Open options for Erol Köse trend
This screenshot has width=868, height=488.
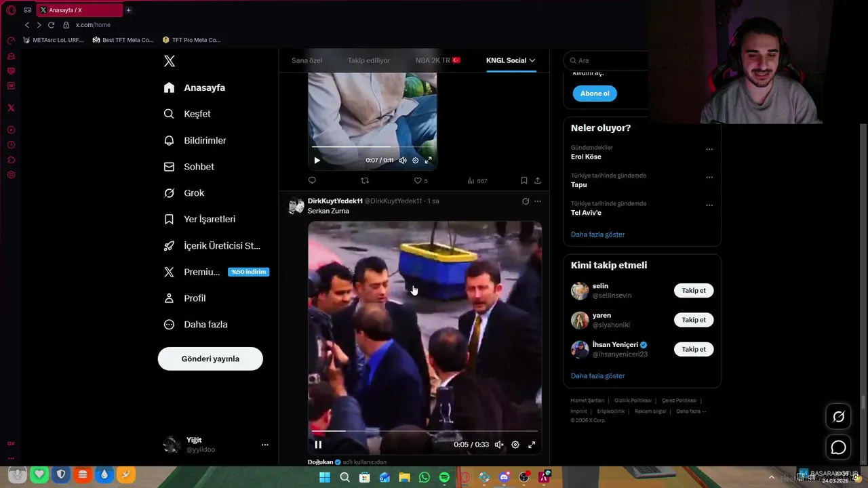coord(709,149)
